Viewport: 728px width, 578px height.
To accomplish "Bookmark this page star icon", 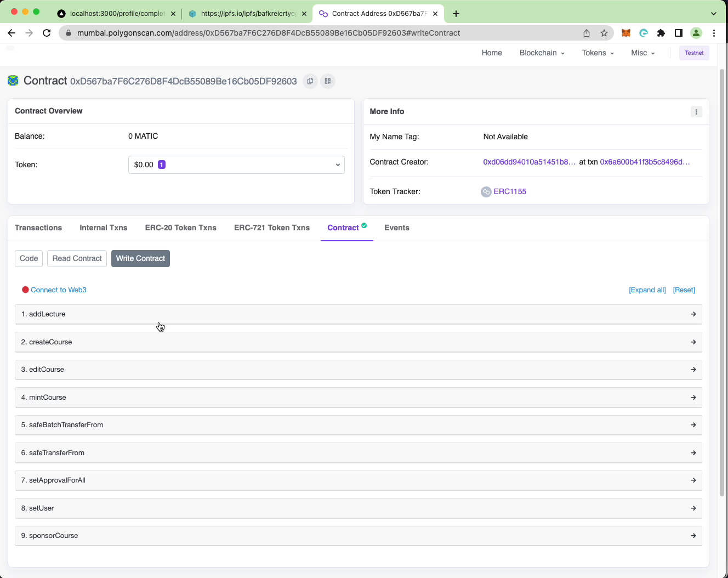I will [x=604, y=33].
